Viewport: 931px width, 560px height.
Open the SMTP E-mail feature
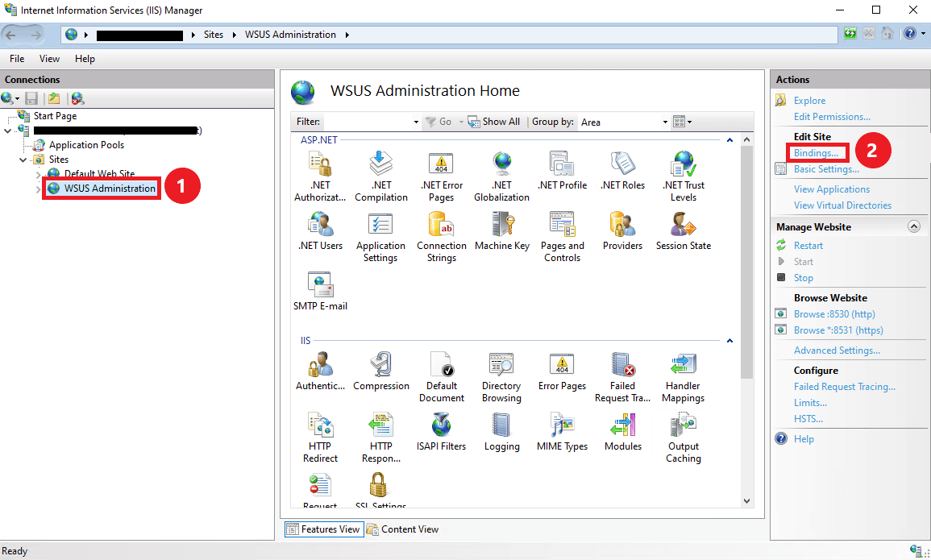(x=320, y=291)
